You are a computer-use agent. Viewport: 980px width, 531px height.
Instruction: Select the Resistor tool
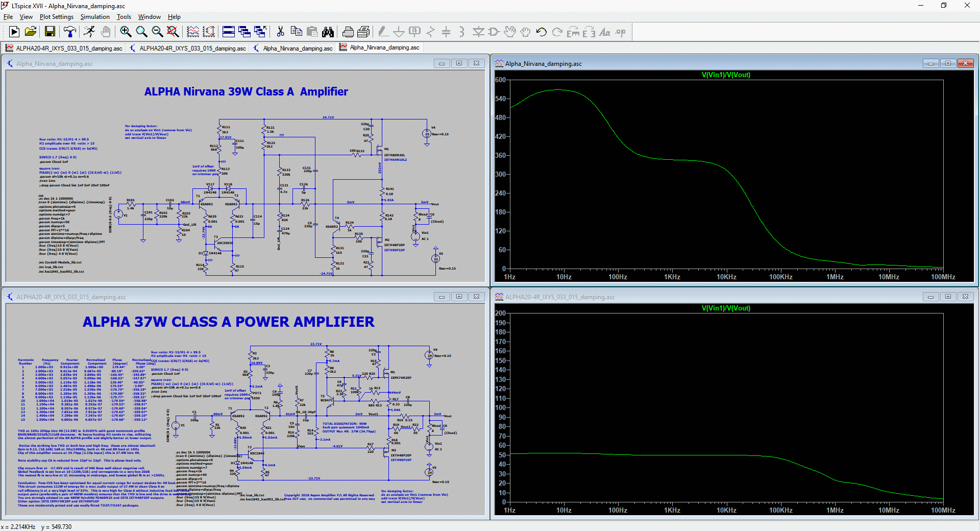click(x=431, y=32)
